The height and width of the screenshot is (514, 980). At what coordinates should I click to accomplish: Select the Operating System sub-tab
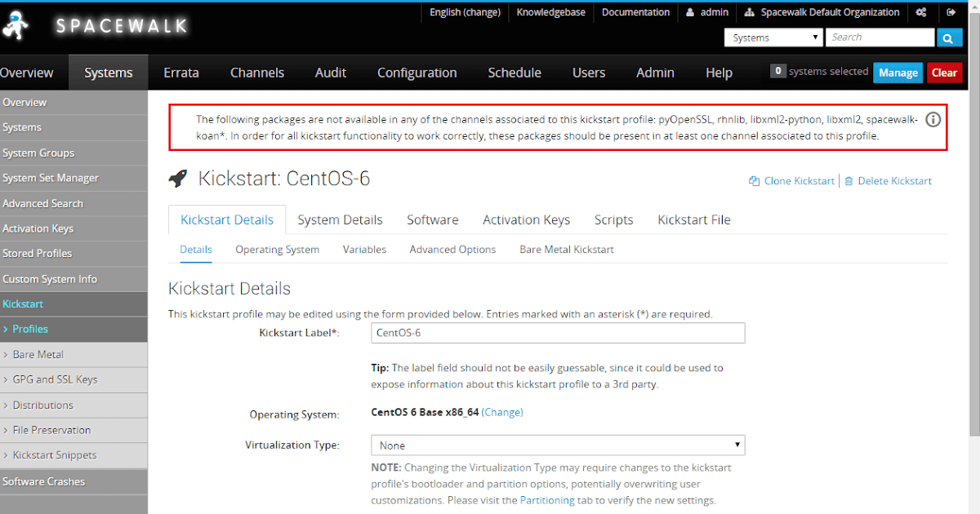point(278,249)
